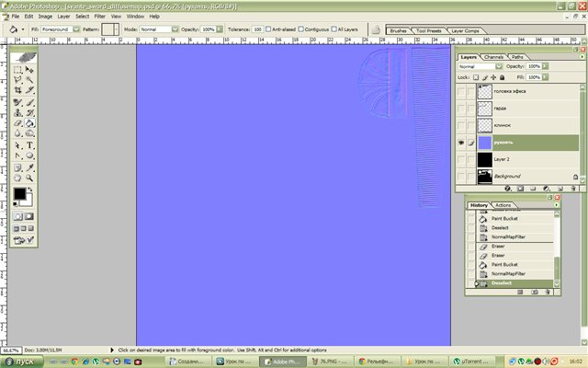
Task: Select the Ellipse shape tool
Action: coord(29,155)
